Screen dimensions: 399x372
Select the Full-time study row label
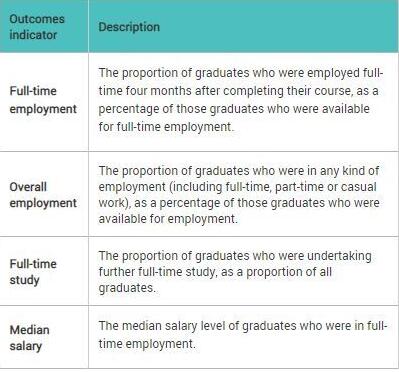33,272
